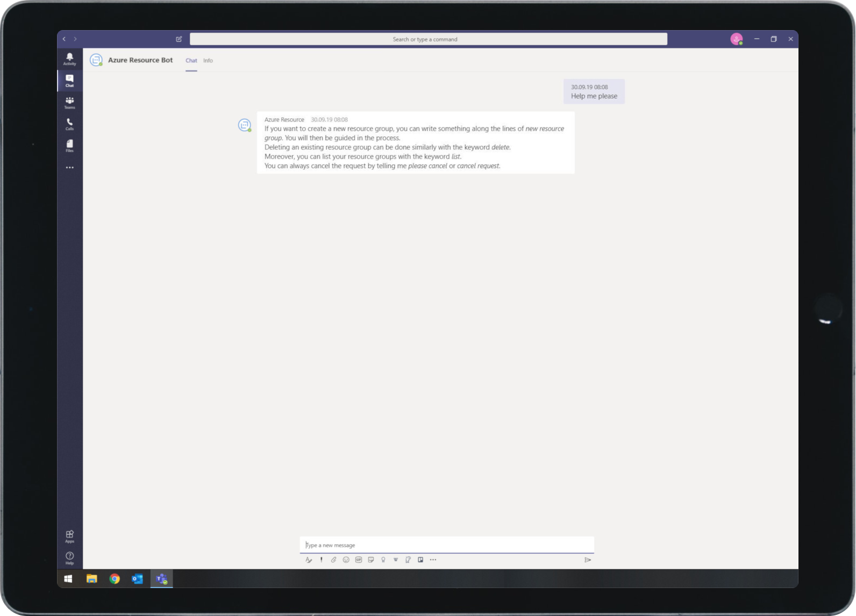The width and height of the screenshot is (856, 616).
Task: Open the user profile avatar menu
Action: click(x=736, y=39)
